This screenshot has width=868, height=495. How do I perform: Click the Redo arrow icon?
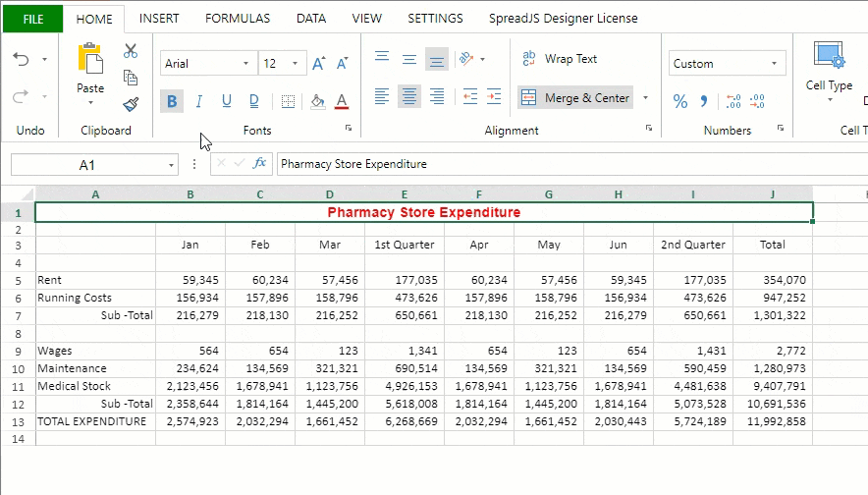coord(21,97)
